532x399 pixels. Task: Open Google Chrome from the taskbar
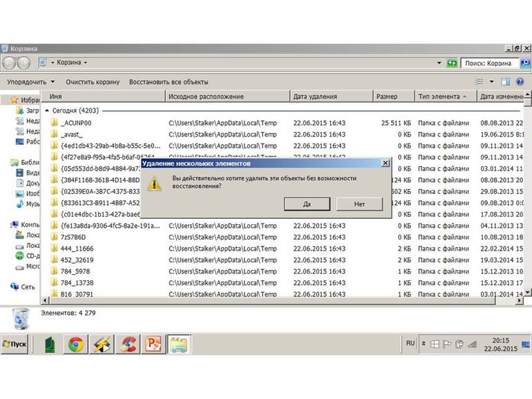coord(76,344)
